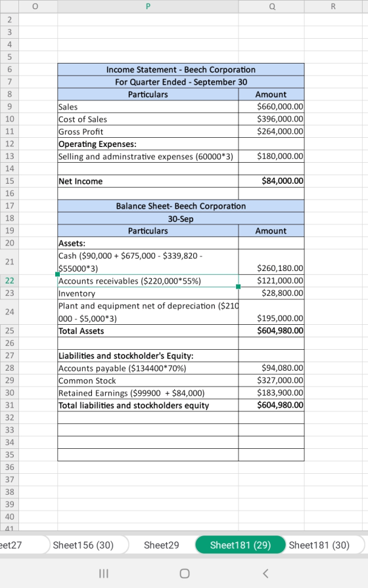This screenshot has width=368, height=588.
Task: Select the Amount header in row 8
Action: (x=271, y=94)
